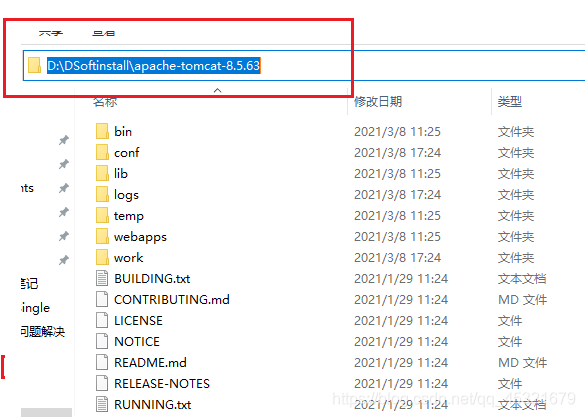Viewport: 585px width, 417px height.
Task: Select the temp folder name
Action: pos(129,216)
